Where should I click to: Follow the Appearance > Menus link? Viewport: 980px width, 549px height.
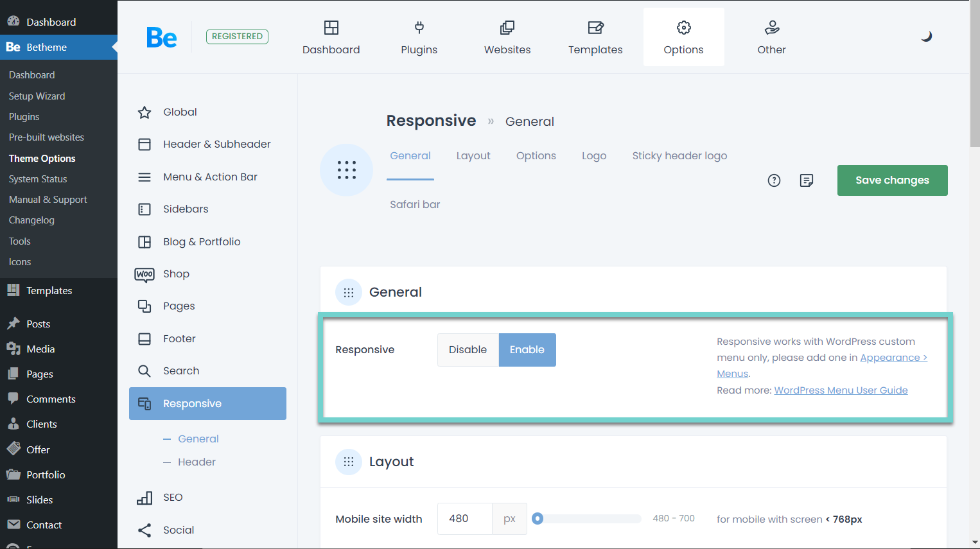894,358
